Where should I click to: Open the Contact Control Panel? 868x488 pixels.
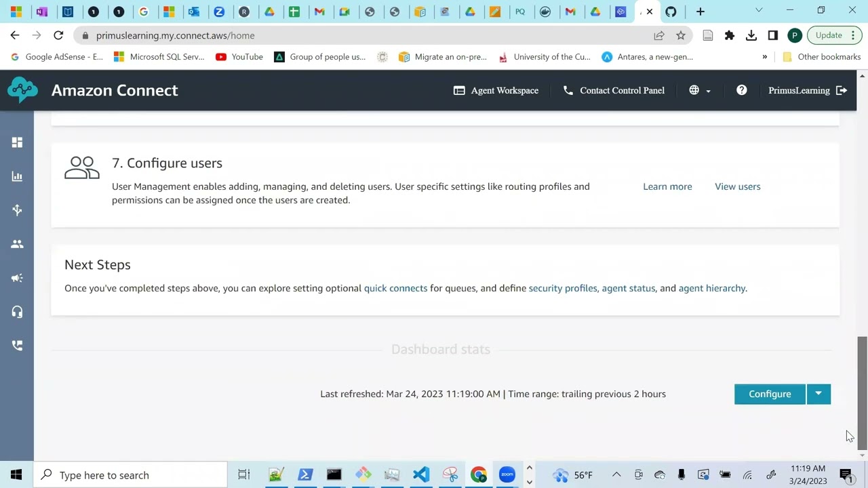[614, 90]
